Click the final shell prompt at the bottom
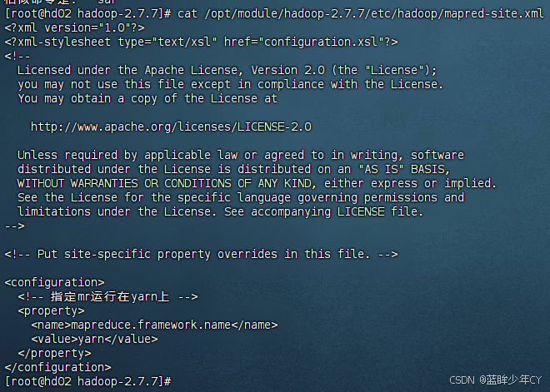Viewport: 550px width, 392px height. coord(88,381)
